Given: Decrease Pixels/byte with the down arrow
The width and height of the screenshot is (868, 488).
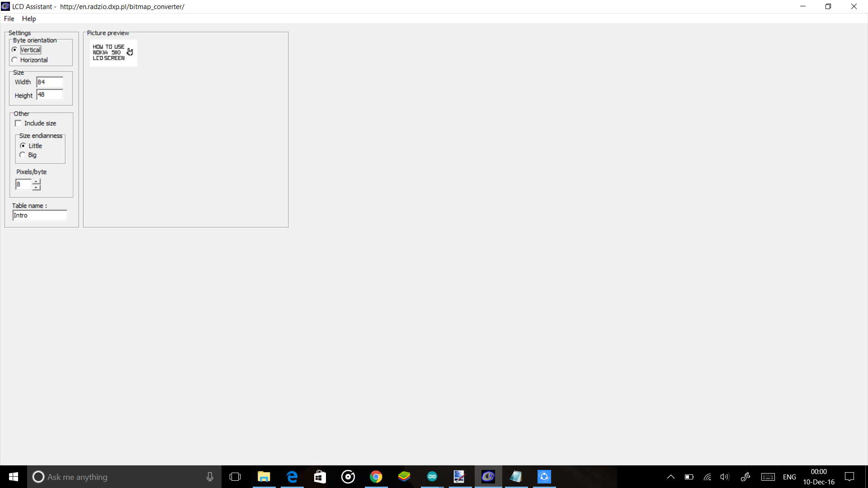Looking at the screenshot, I should [36, 187].
